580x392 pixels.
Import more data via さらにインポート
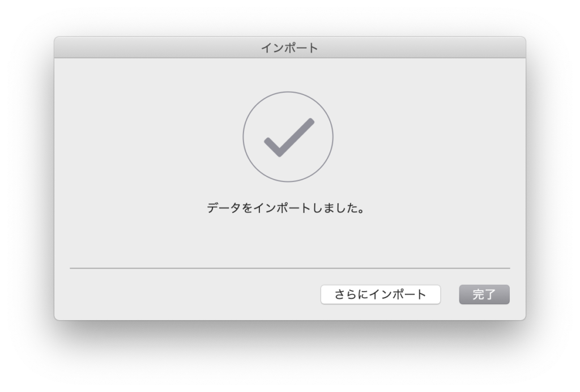pos(380,295)
